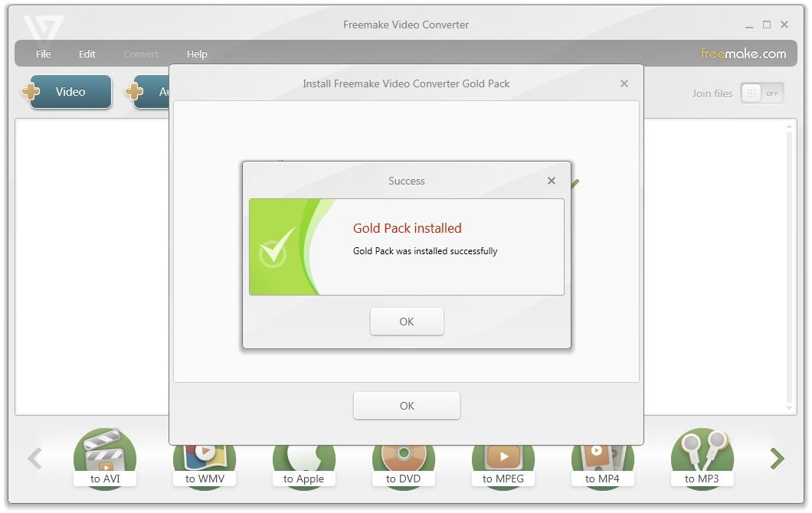The height and width of the screenshot is (513, 812).
Task: Select the "to AVI" conversion format
Action: (x=105, y=459)
